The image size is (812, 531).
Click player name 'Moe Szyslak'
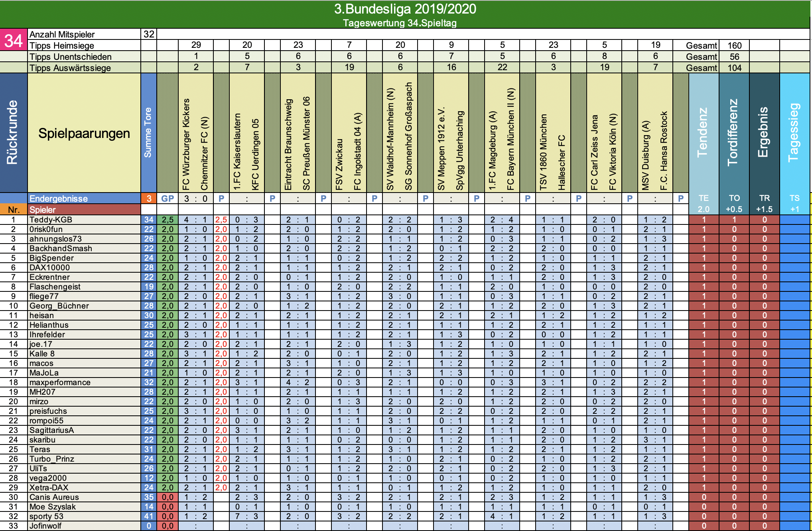[x=53, y=507]
